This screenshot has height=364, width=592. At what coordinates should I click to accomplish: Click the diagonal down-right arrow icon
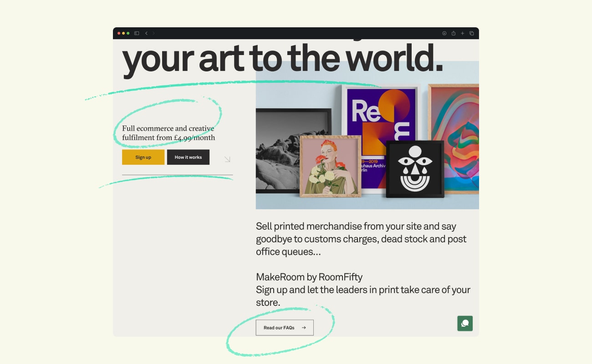(x=227, y=159)
